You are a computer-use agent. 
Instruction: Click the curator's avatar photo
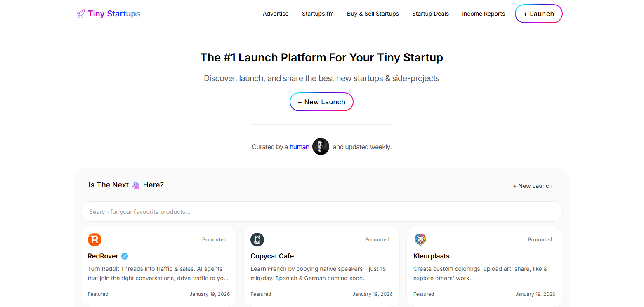pos(321,147)
